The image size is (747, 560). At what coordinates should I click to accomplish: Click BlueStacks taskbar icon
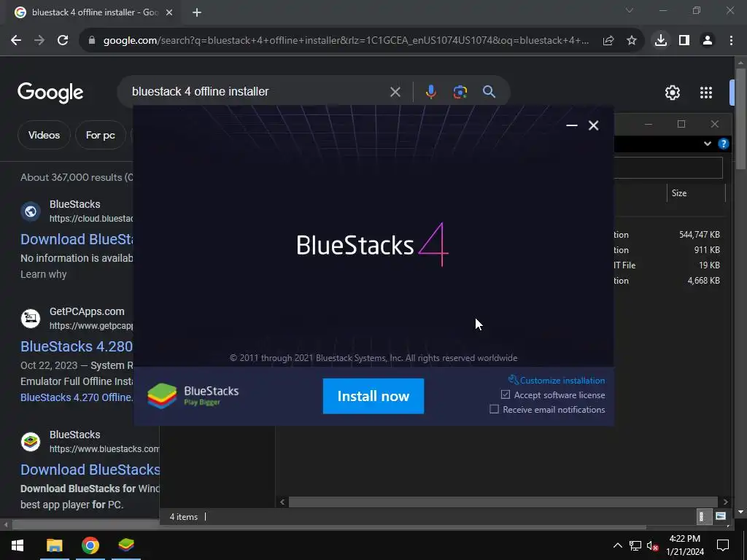click(126, 545)
